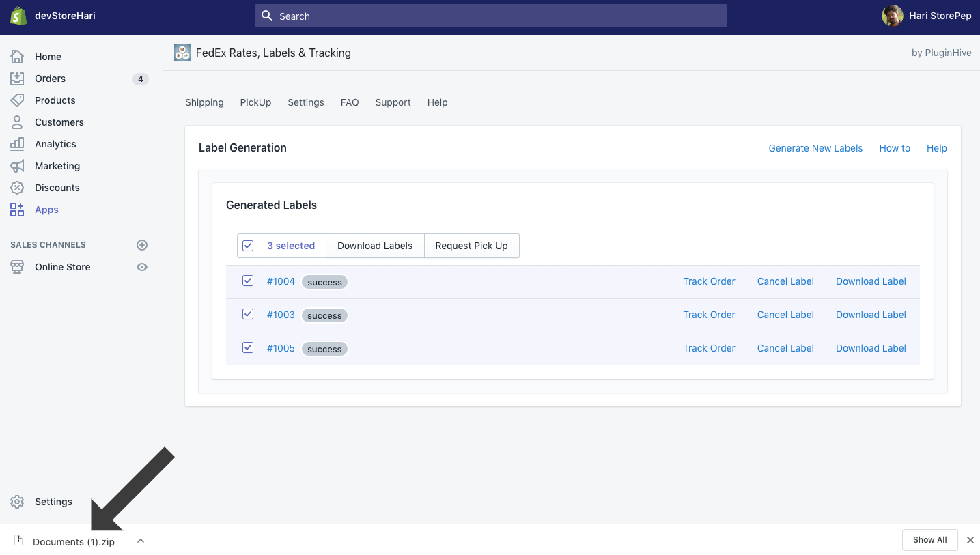Click the Marketing megaphone icon
The height and width of the screenshot is (555, 980).
coord(17,166)
